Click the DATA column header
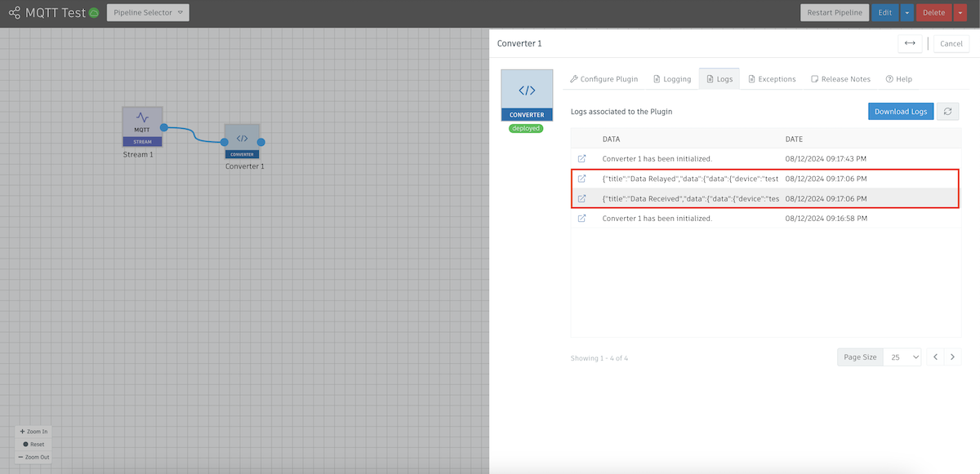Viewport: 980px width, 474px height. pyautogui.click(x=611, y=140)
